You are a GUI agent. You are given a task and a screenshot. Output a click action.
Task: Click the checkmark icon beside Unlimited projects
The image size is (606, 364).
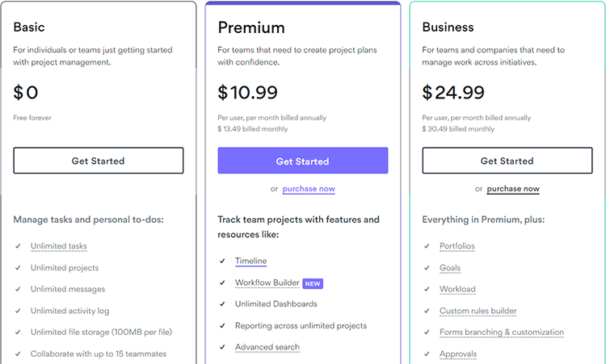tap(18, 267)
